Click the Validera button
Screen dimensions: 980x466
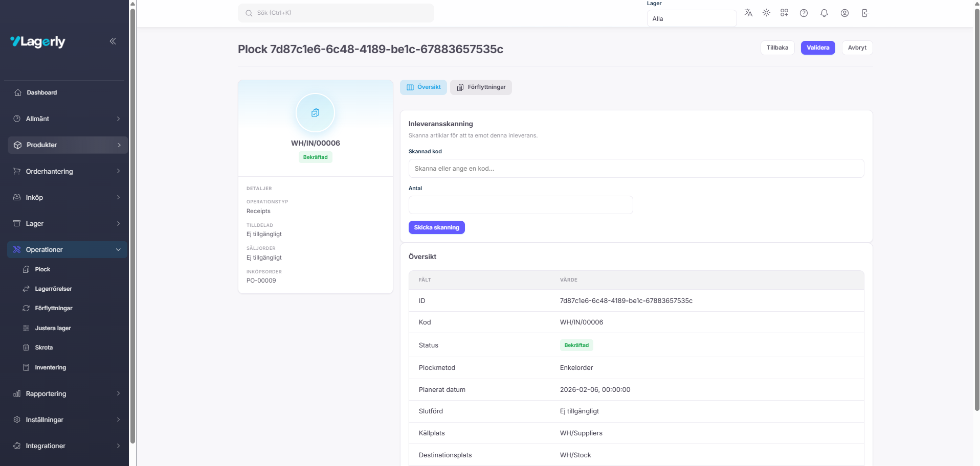coord(817,48)
